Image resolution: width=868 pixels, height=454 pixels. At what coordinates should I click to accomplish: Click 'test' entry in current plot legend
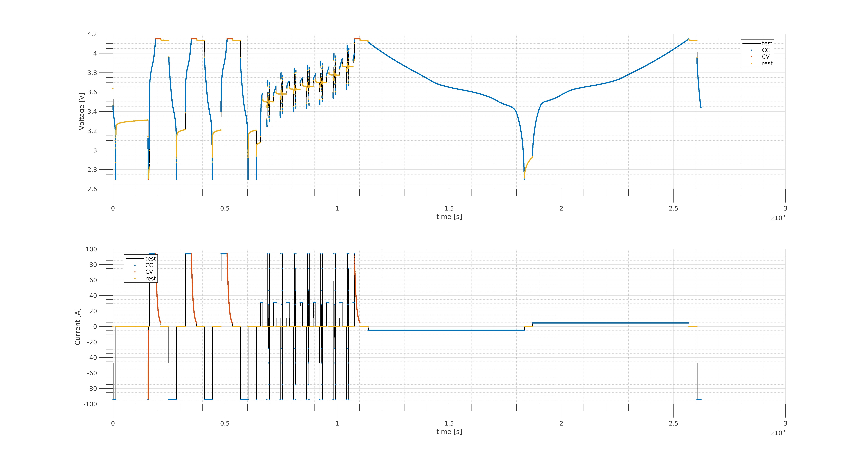[x=150, y=259]
